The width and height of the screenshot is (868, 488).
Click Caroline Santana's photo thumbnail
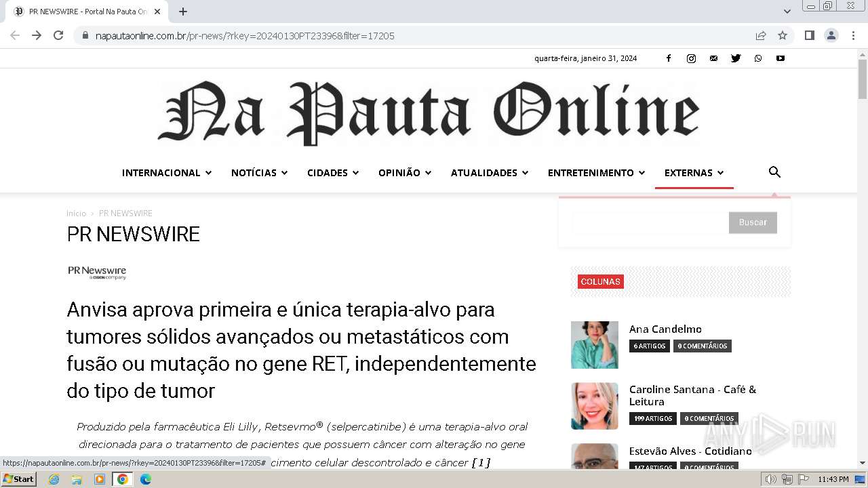[x=595, y=406]
